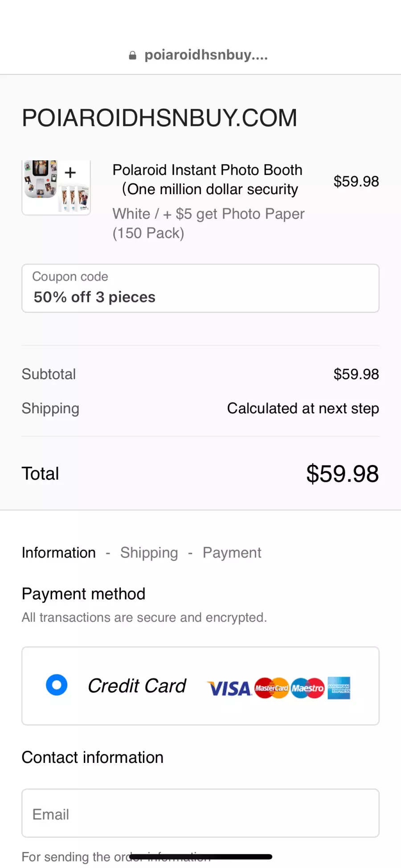Select the Credit Card radio button

pos(57,685)
